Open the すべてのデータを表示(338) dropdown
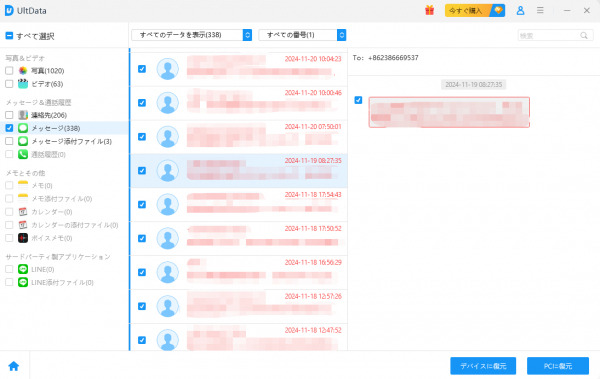The width and height of the screenshot is (600, 379). (191, 35)
